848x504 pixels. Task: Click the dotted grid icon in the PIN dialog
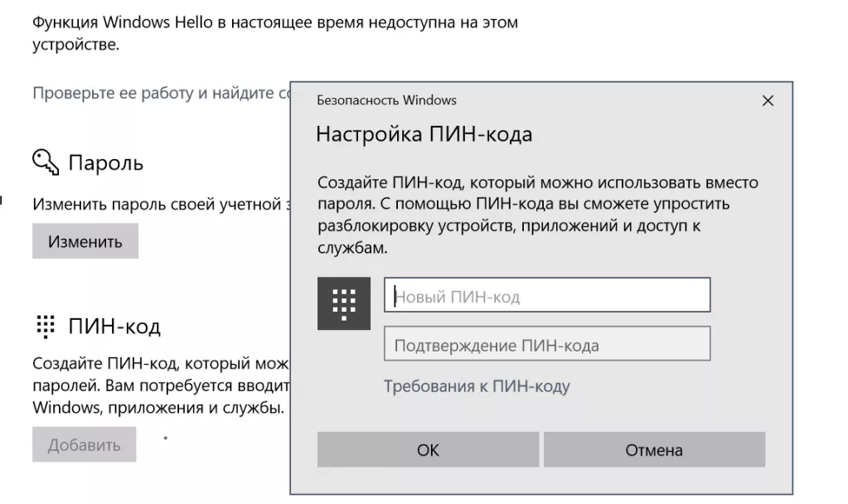click(344, 303)
